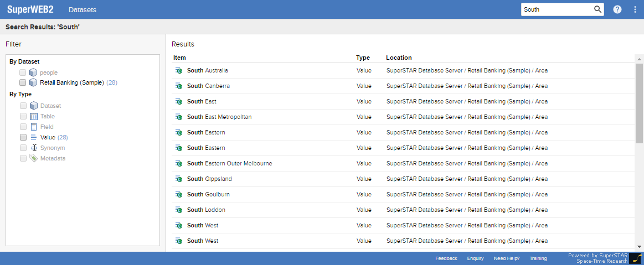
Task: Click the scrollbar down arrow
Action: pos(639,246)
